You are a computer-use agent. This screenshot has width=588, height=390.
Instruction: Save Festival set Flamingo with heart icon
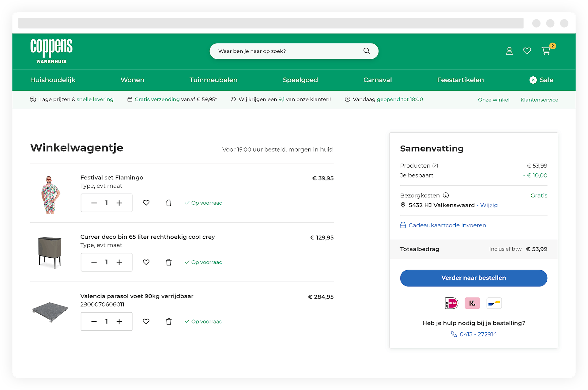pos(146,203)
